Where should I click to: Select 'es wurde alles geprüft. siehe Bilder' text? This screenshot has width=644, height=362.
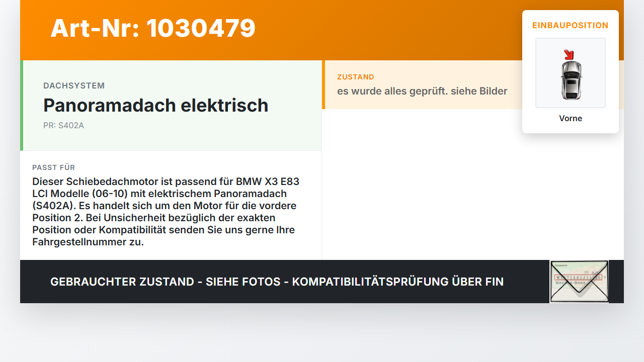point(422,91)
